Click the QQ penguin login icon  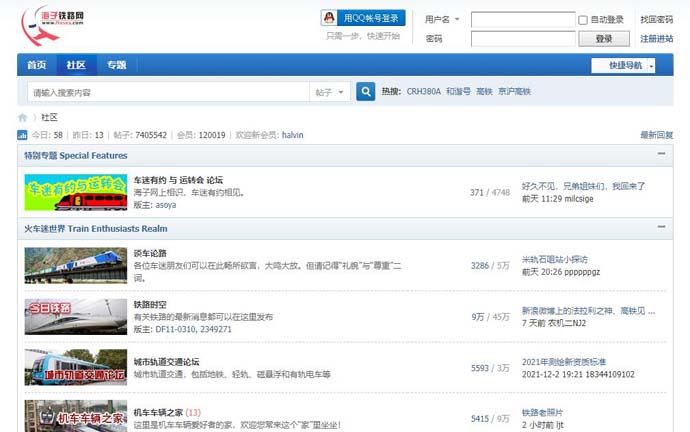tap(329, 18)
